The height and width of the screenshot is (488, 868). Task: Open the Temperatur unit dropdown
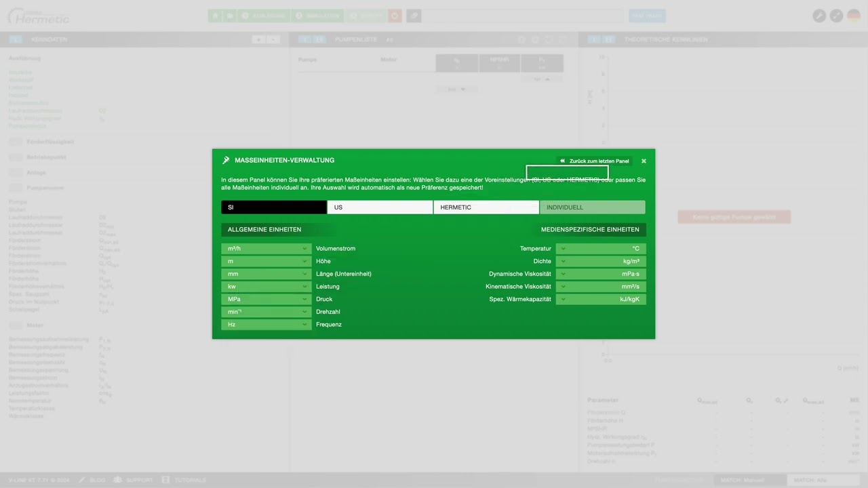tap(601, 249)
